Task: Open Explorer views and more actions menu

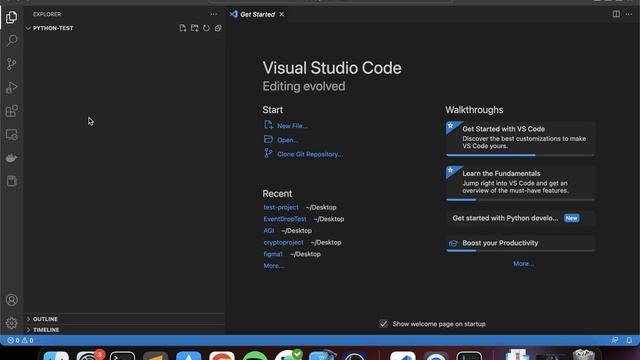Action: 213,14
